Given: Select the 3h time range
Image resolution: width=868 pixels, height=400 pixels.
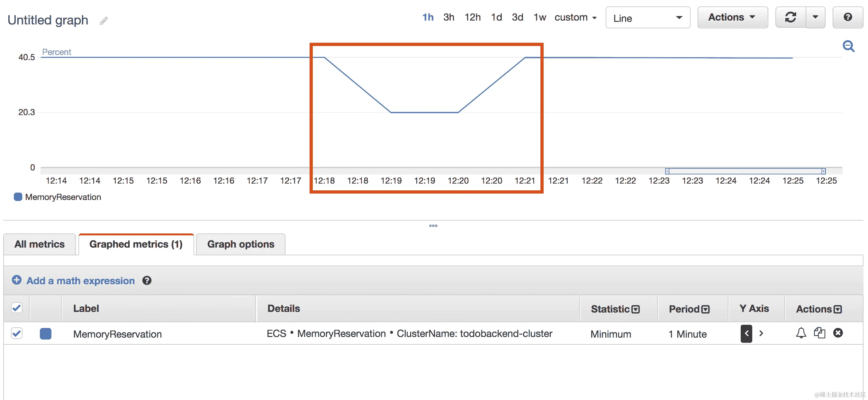Looking at the screenshot, I should pyautogui.click(x=448, y=17).
